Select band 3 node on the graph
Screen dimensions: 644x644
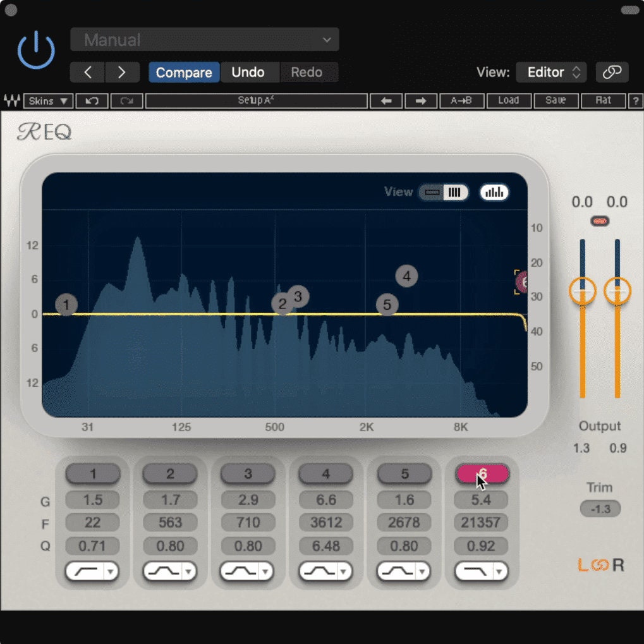[298, 296]
